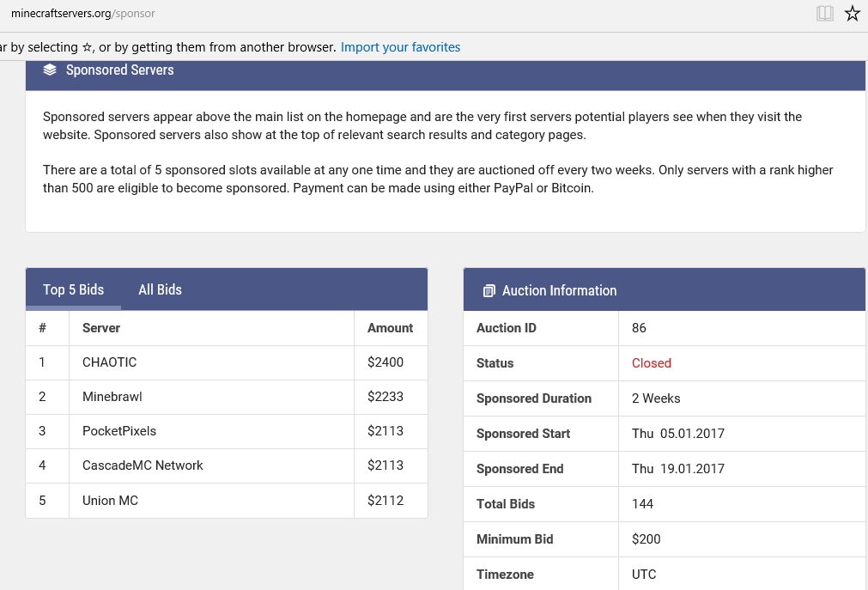The width and height of the screenshot is (868, 590).
Task: Click the Minimum Bid $200 value
Action: point(646,539)
